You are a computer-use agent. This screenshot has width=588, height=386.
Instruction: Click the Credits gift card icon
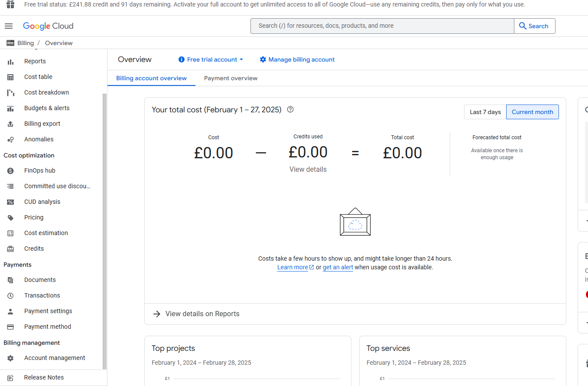[x=10, y=249]
